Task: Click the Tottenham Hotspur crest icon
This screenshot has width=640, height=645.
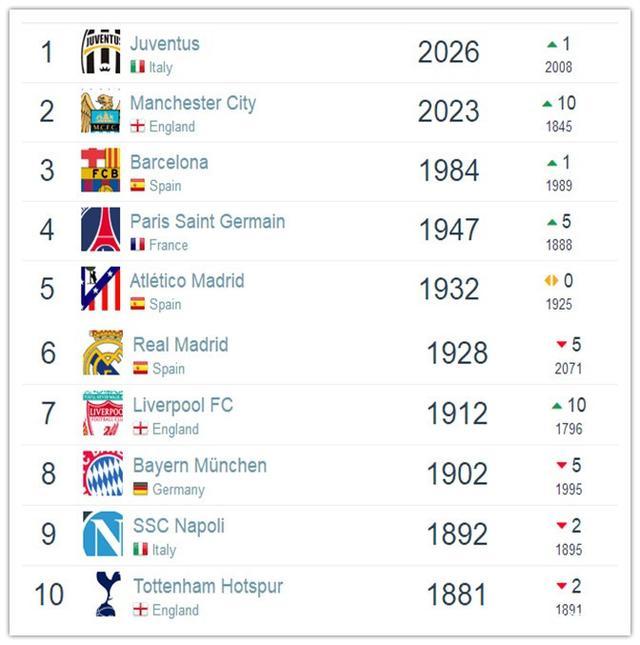Action: coord(103,594)
